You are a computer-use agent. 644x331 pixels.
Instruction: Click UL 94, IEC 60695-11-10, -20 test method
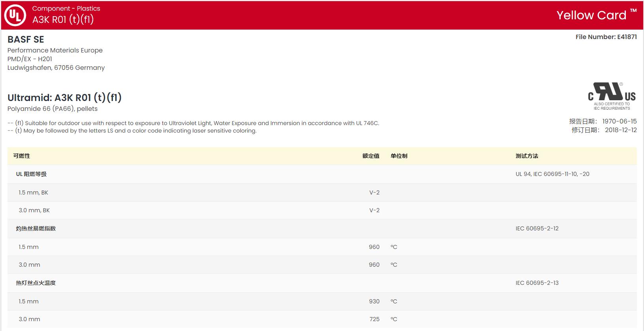(x=552, y=174)
